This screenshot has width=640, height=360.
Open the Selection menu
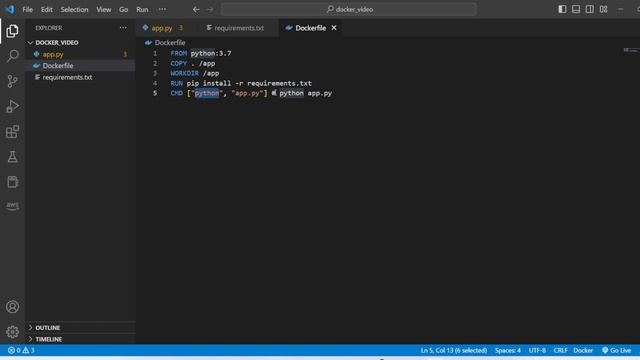(74, 9)
